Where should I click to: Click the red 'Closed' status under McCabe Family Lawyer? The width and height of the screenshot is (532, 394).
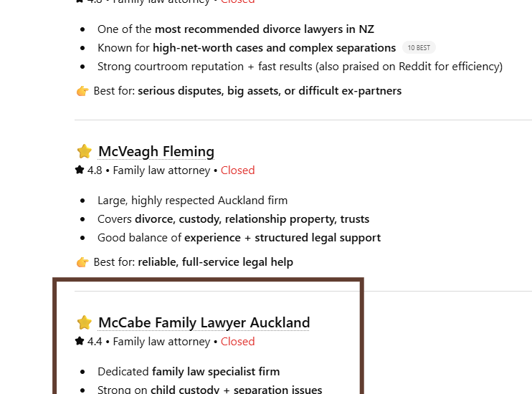(x=237, y=342)
